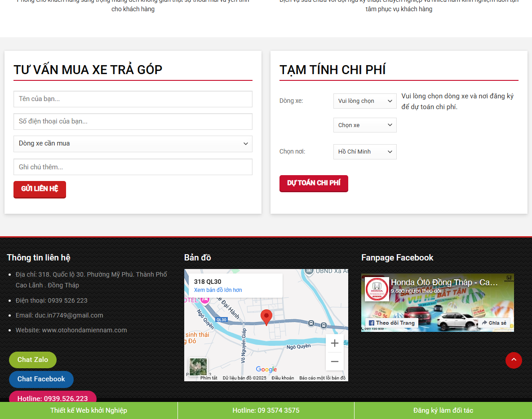This screenshot has width=532, height=419.
Task: Open the Dòng xe cần mua dropdown
Action: coord(133,144)
